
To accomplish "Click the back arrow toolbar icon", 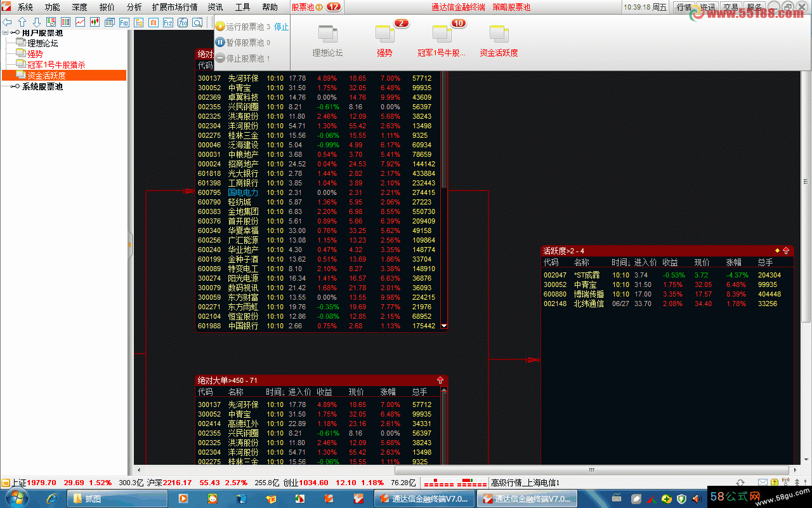I will [x=8, y=22].
